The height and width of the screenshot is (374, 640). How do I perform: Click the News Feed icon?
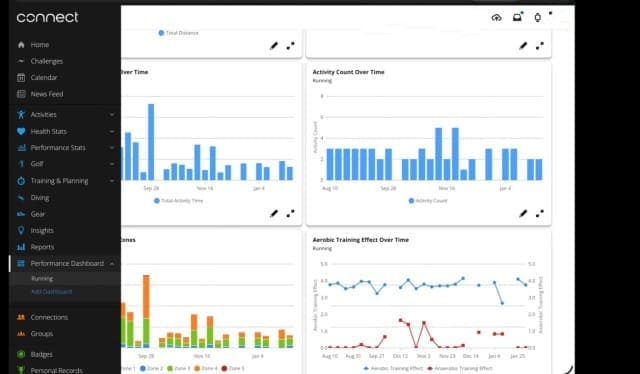point(21,94)
